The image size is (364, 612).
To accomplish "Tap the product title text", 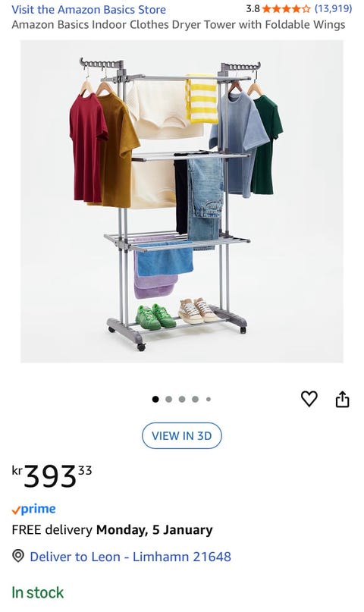I will (178, 25).
